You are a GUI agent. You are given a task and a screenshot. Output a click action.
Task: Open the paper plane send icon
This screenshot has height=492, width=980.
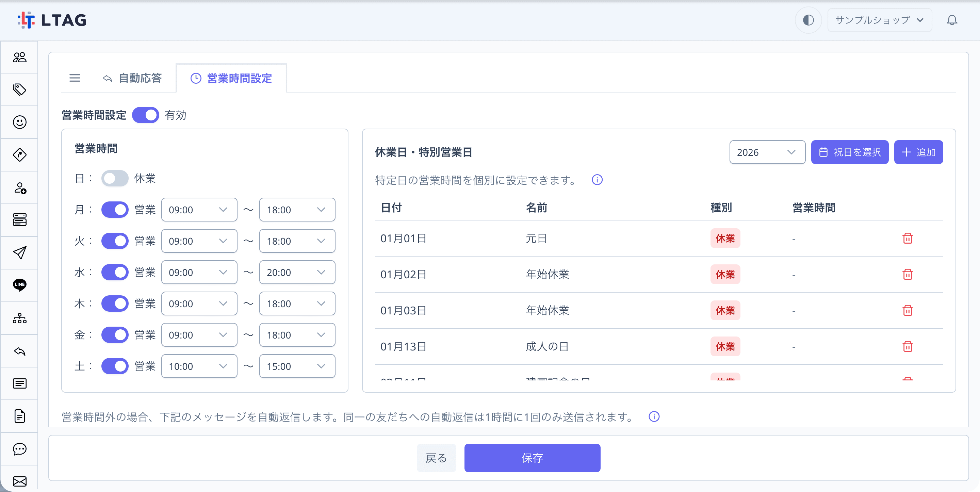[19, 253]
